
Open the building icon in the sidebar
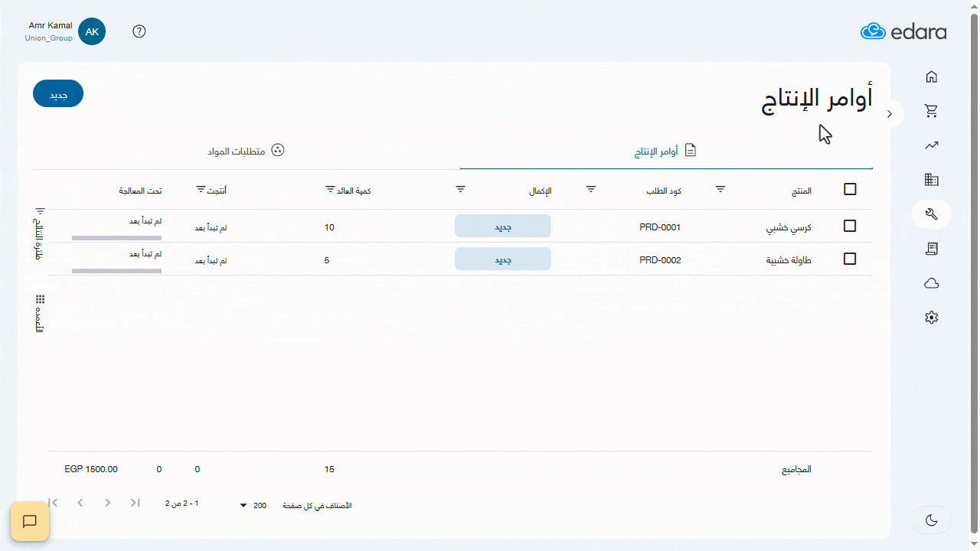click(x=932, y=180)
